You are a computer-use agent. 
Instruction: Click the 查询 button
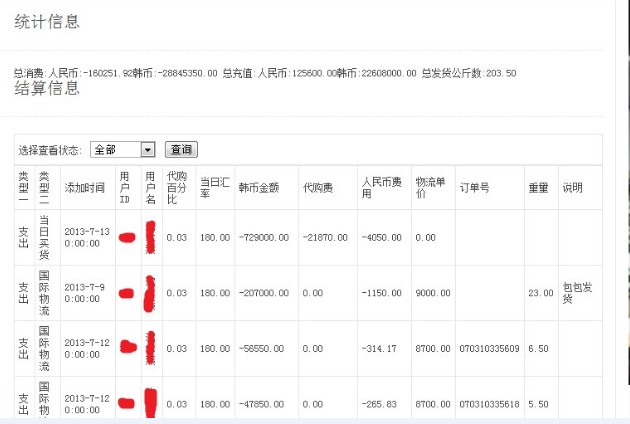tap(181, 150)
